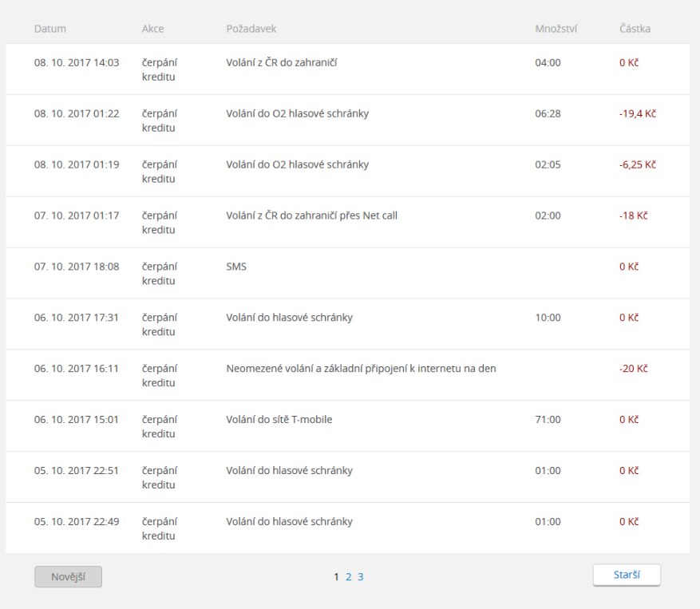
Task: Click the Požadavek column header
Action: pos(251,29)
